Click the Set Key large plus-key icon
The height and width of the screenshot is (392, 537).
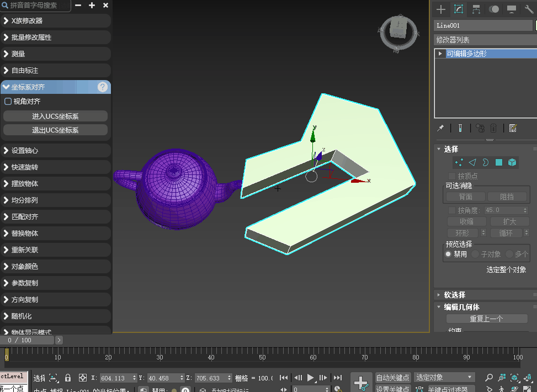361,383
